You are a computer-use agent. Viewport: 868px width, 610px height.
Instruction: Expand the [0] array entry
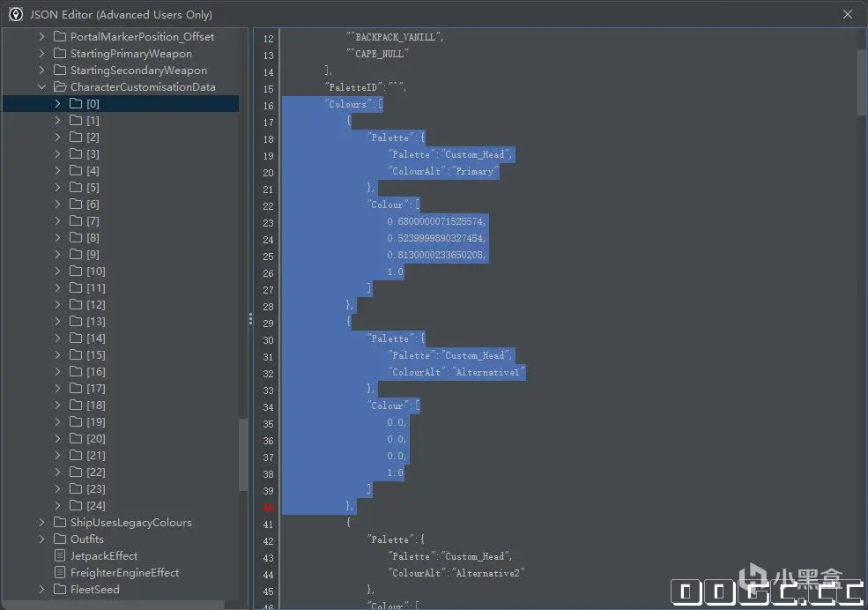[x=57, y=103]
